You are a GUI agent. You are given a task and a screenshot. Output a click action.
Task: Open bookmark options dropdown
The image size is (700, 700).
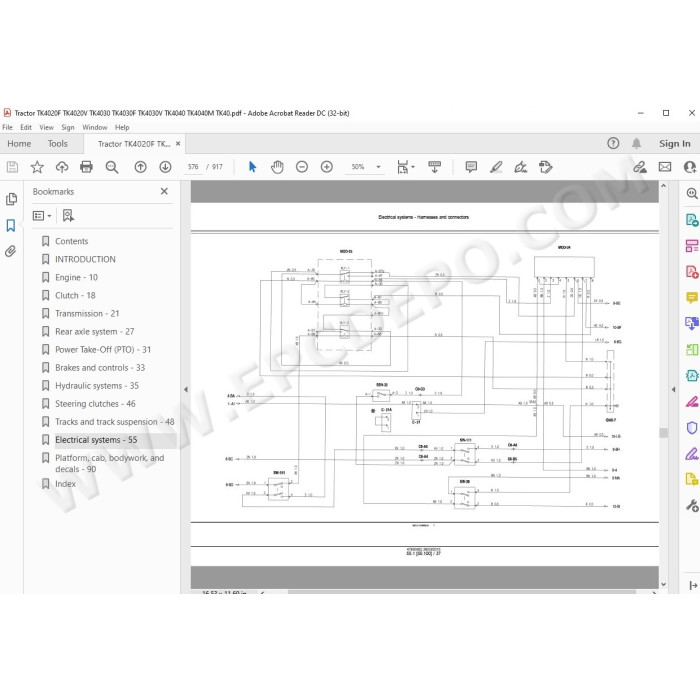point(42,216)
